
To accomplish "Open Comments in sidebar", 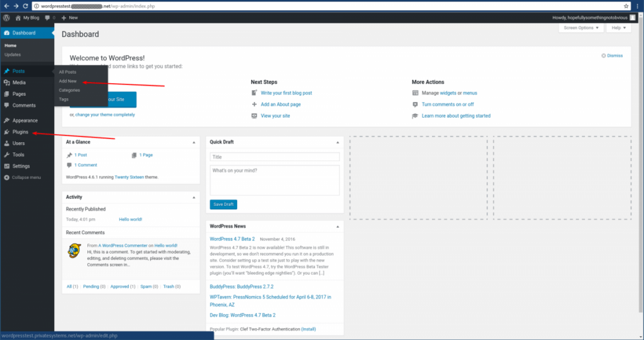I will click(27, 106).
